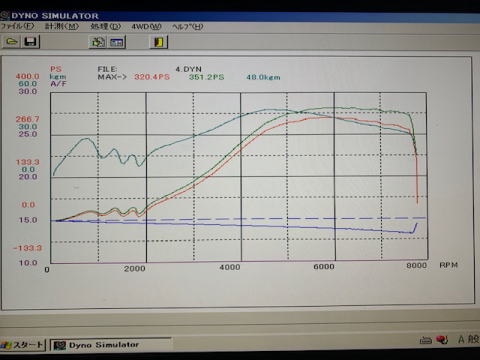The image size is (480, 360).
Task: Click the open file folder icon
Action: pos(12,42)
